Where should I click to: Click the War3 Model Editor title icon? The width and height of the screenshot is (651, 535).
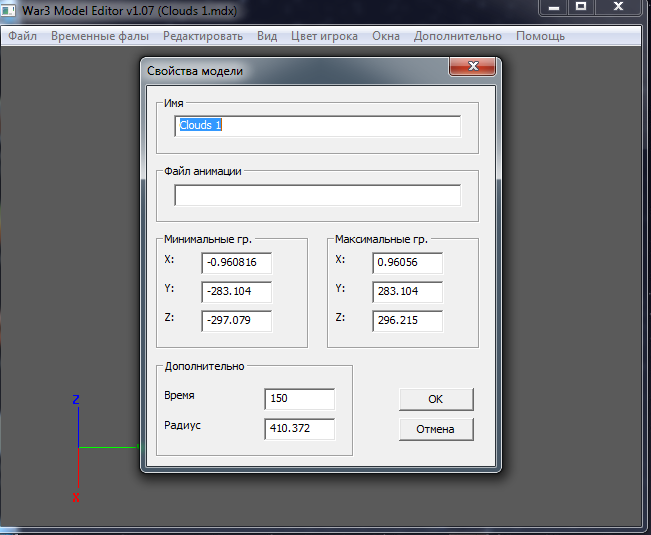(x=8, y=10)
